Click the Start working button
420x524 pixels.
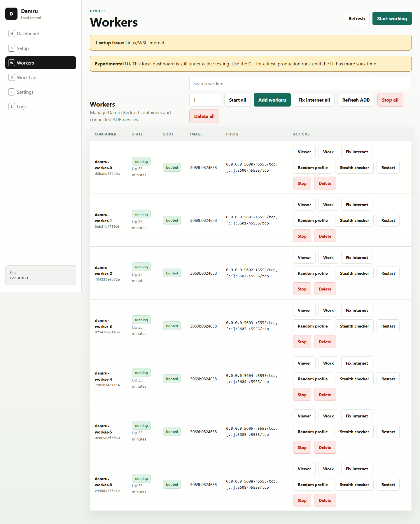392,18
